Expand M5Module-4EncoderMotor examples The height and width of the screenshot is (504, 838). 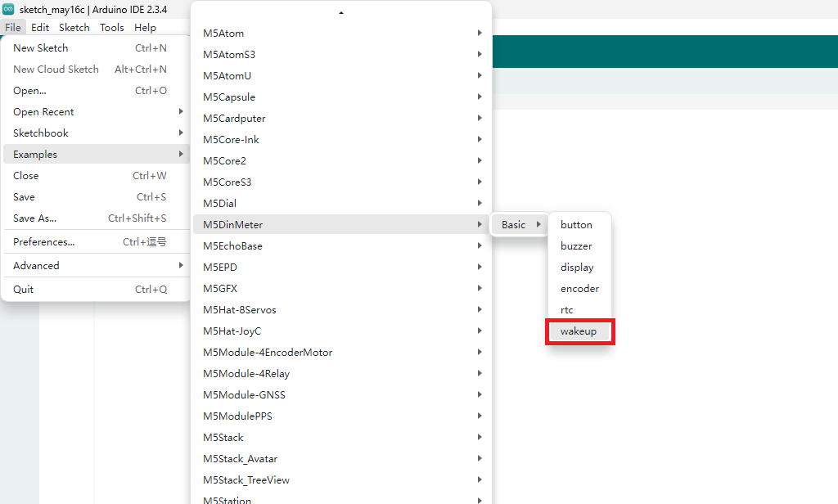(x=341, y=352)
